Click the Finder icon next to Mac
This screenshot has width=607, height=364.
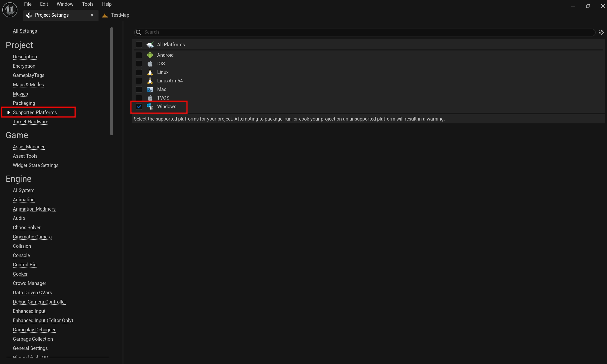pyautogui.click(x=150, y=90)
